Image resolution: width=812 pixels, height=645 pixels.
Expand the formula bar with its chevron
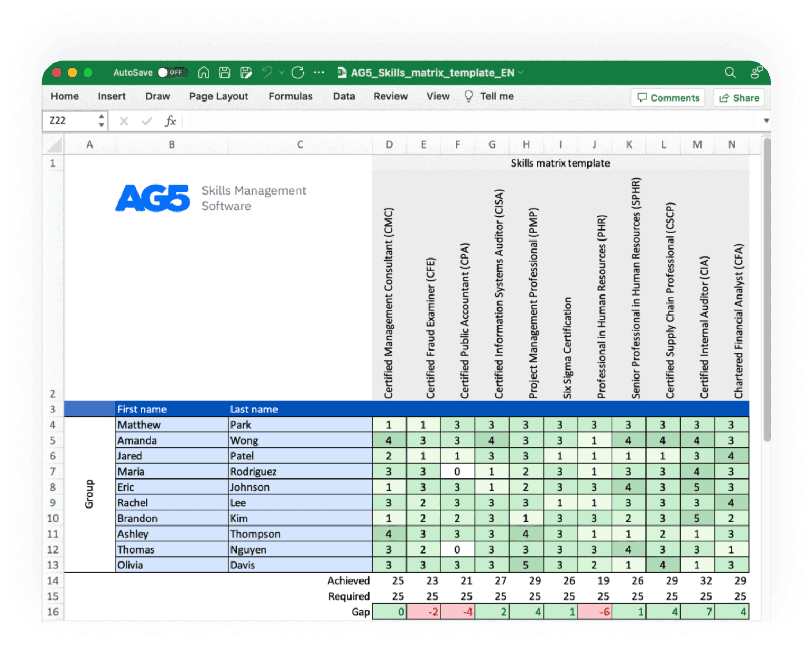[x=766, y=121]
